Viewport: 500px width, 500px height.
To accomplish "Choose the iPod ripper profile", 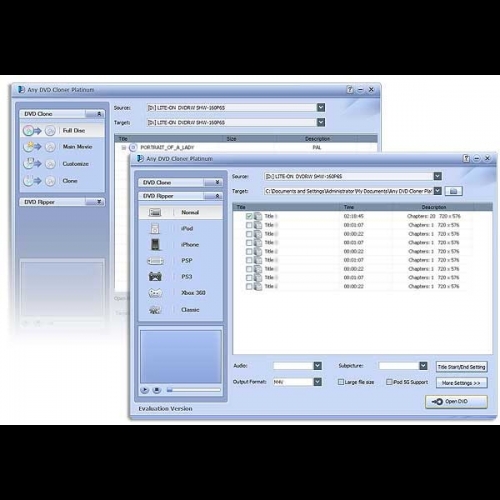I will 180,228.
